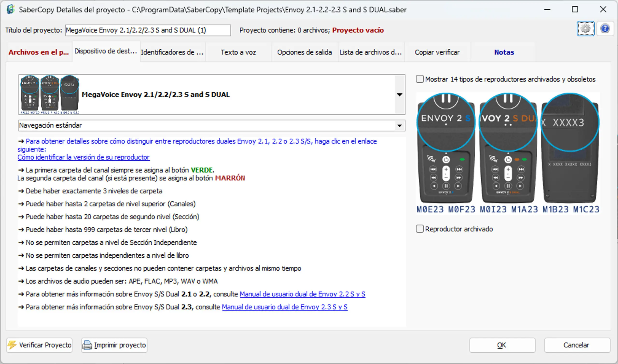Click the Envoy 2 S player image

tap(446, 148)
